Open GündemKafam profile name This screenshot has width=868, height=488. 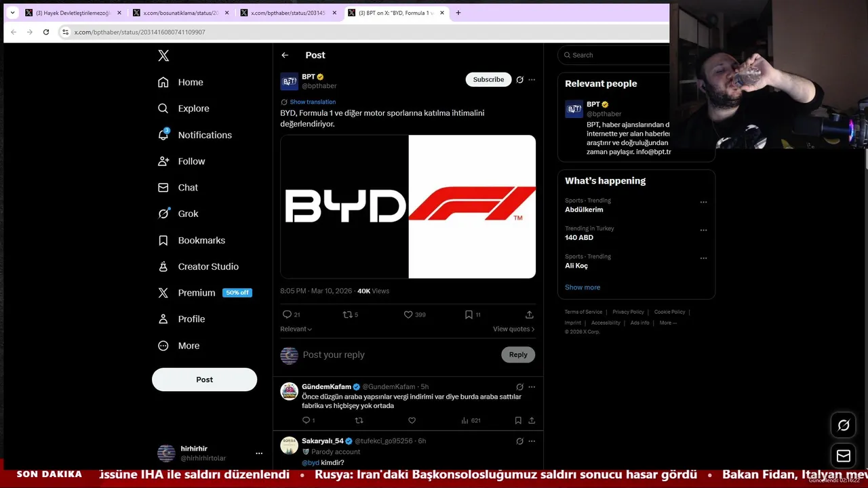(326, 386)
